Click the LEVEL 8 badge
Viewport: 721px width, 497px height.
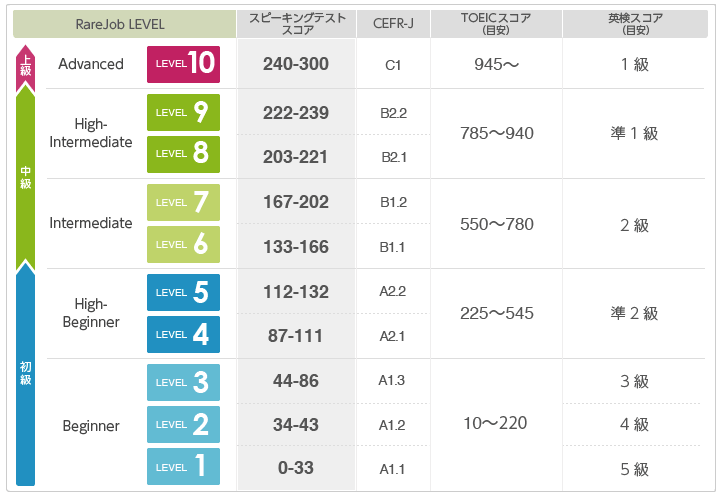(x=183, y=154)
